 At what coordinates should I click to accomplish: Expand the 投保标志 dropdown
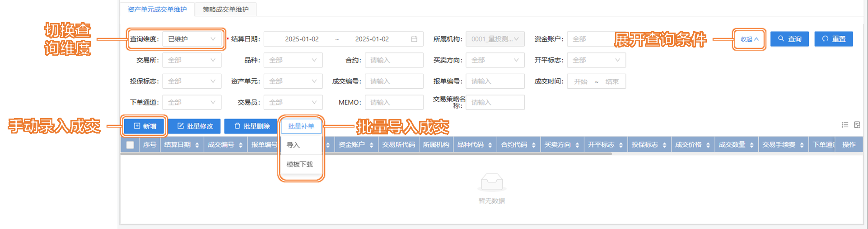[192, 81]
